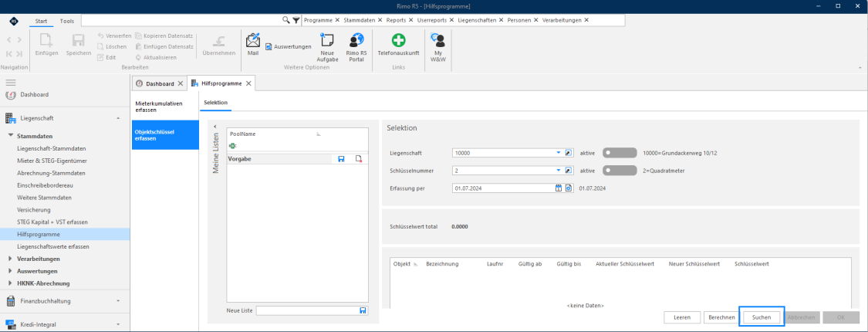
Task: Click the ribbon search input field
Action: coord(181,20)
